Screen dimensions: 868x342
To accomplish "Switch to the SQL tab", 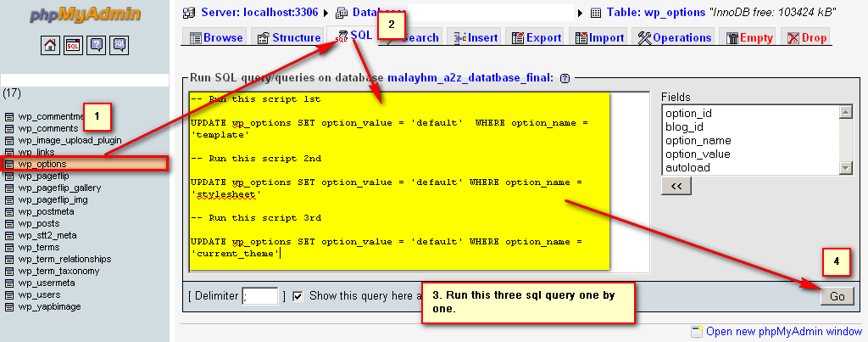I will pos(354,36).
